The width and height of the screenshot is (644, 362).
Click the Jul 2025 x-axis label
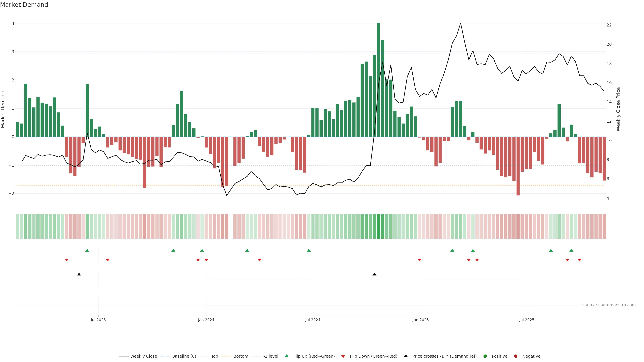click(526, 320)
